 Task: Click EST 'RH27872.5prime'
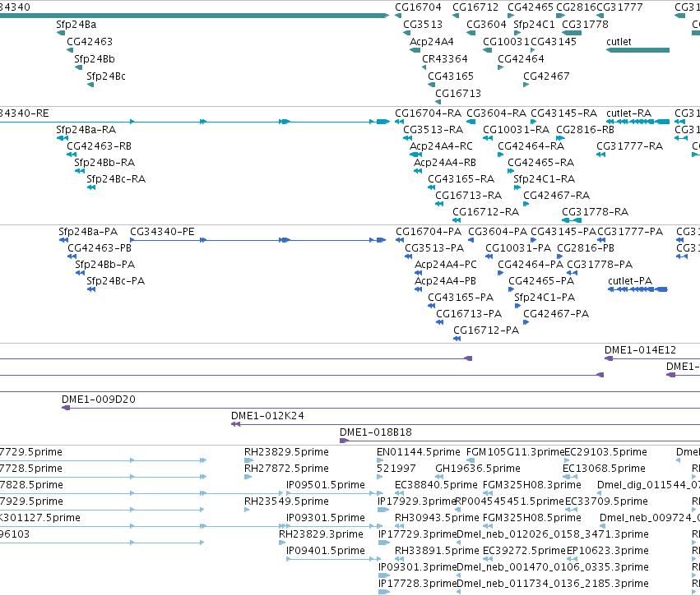[286, 469]
